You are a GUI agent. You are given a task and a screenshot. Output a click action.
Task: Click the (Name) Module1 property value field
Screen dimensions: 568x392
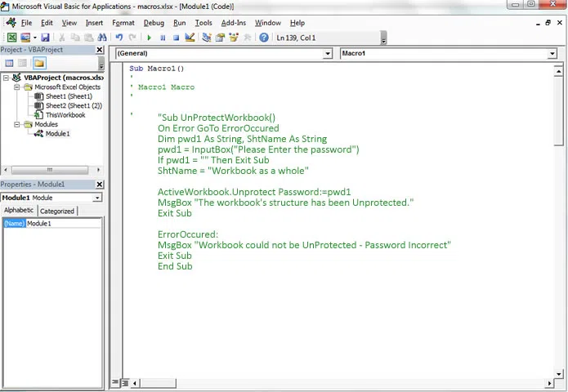64,223
